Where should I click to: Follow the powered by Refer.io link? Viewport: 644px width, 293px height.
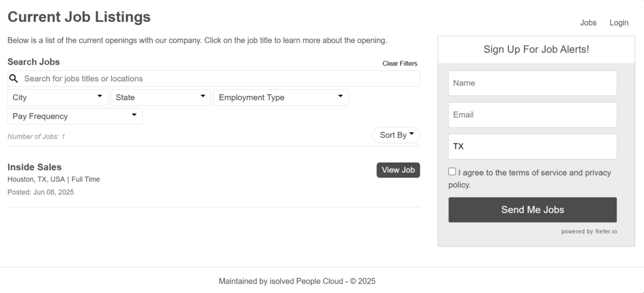pos(589,232)
